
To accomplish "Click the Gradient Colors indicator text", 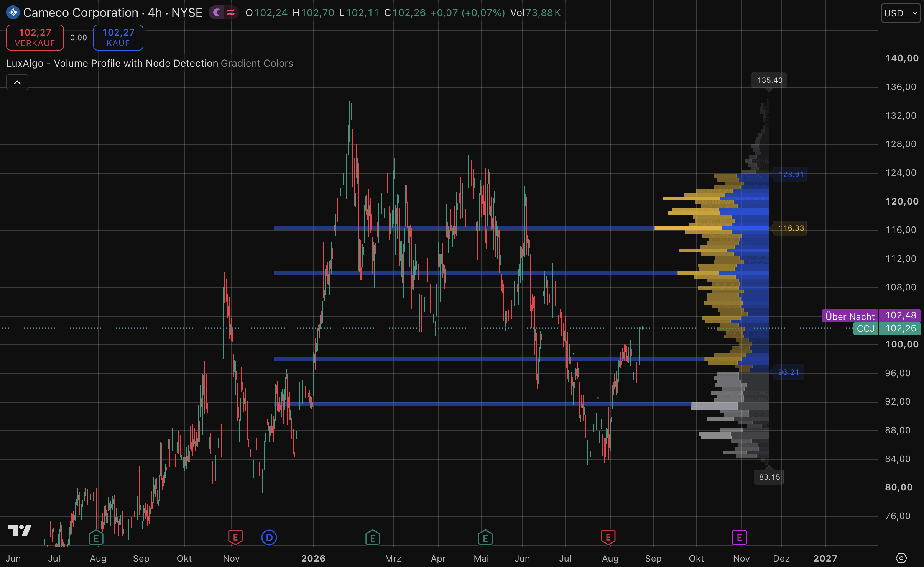I will (x=257, y=63).
